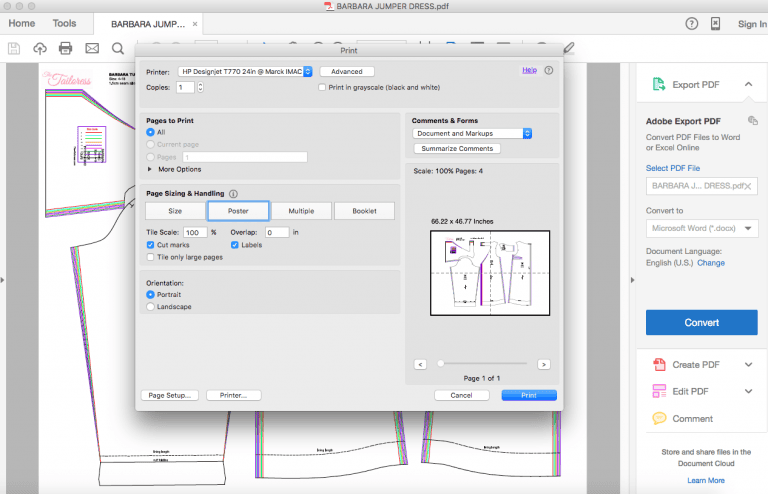Click the Export PDF panel icon
Image resolution: width=768 pixels, height=494 pixels.
(659, 84)
